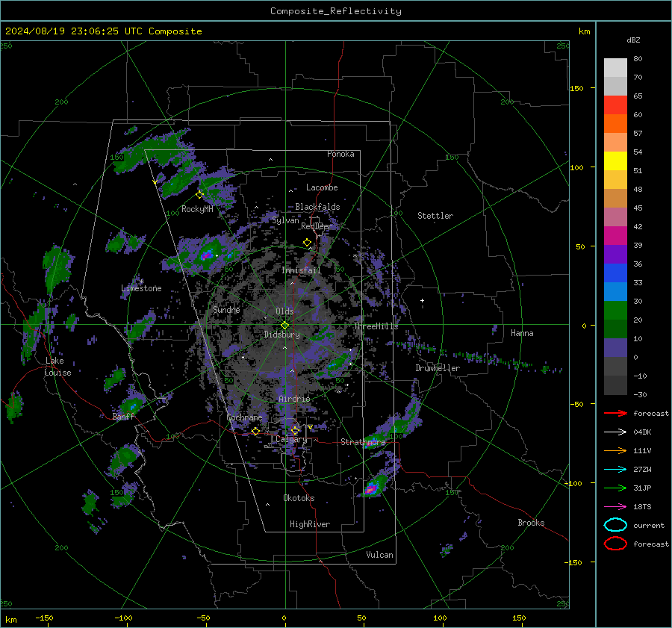The width and height of the screenshot is (672, 628).
Task: Click the green 31JP arrow in the legend
Action: click(x=615, y=488)
